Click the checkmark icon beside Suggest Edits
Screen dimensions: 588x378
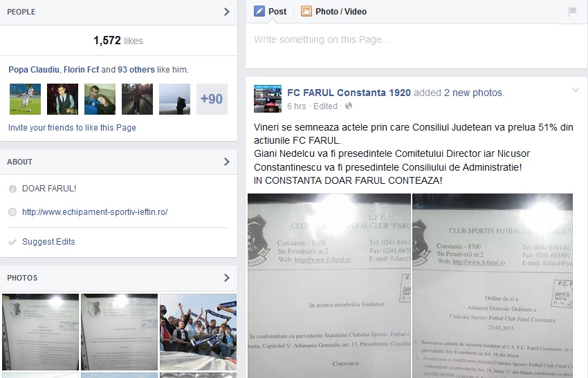(12, 242)
